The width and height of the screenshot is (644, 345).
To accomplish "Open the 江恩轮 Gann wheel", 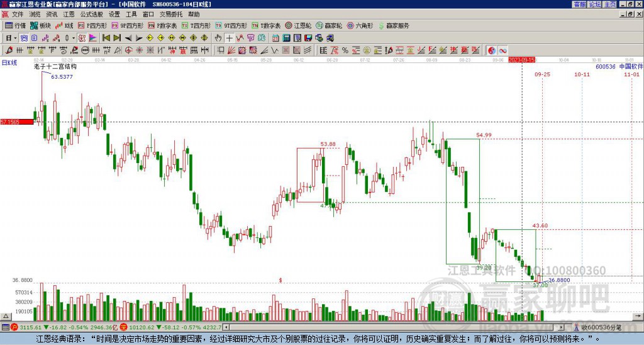I will click(298, 25).
